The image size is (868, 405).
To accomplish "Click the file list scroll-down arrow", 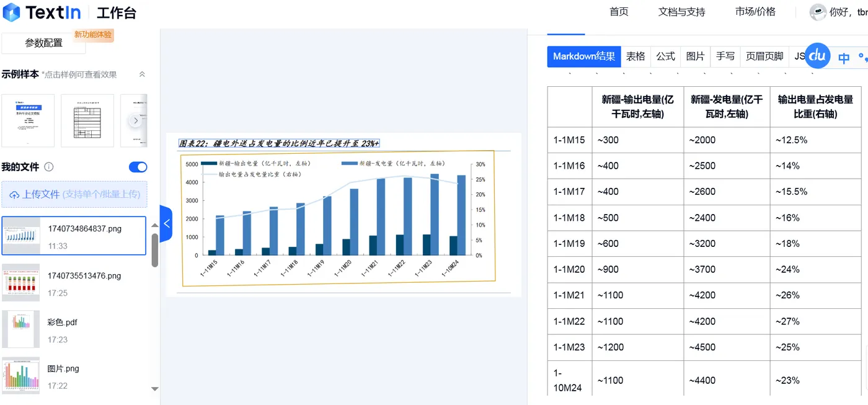I will point(155,389).
